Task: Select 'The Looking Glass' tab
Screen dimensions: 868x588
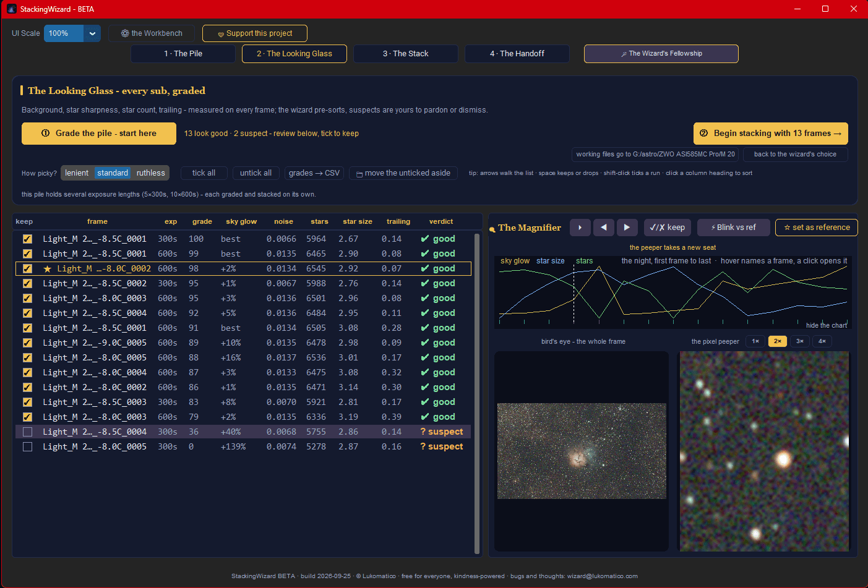Action: coord(294,54)
